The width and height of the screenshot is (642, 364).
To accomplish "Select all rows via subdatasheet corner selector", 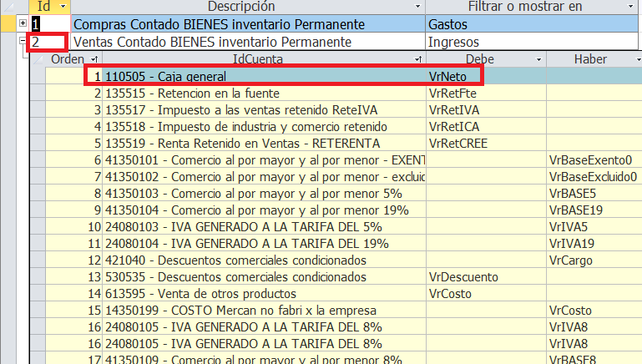I will 38,59.
